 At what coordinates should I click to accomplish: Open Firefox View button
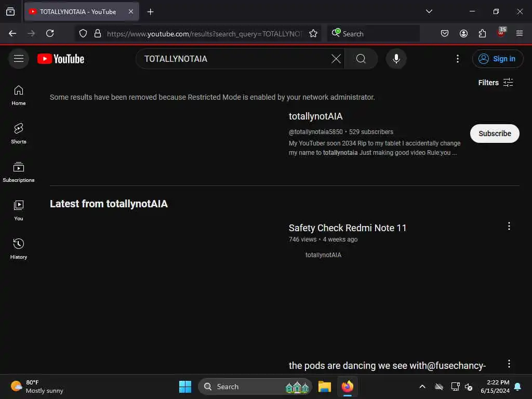[x=10, y=11]
